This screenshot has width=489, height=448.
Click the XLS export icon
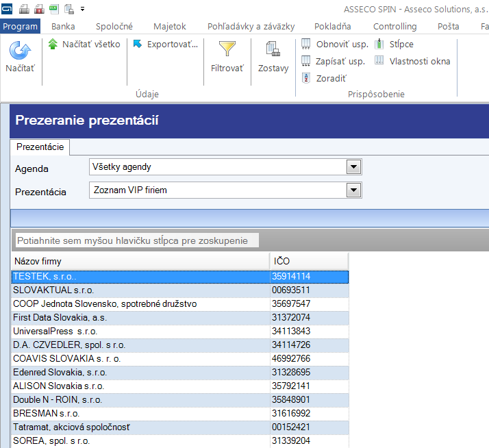[53, 9]
